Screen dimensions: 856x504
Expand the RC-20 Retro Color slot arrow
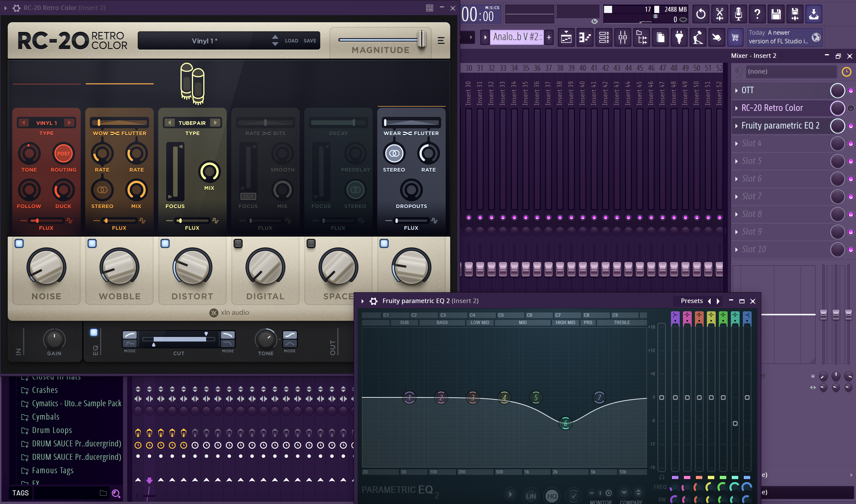tap(736, 108)
